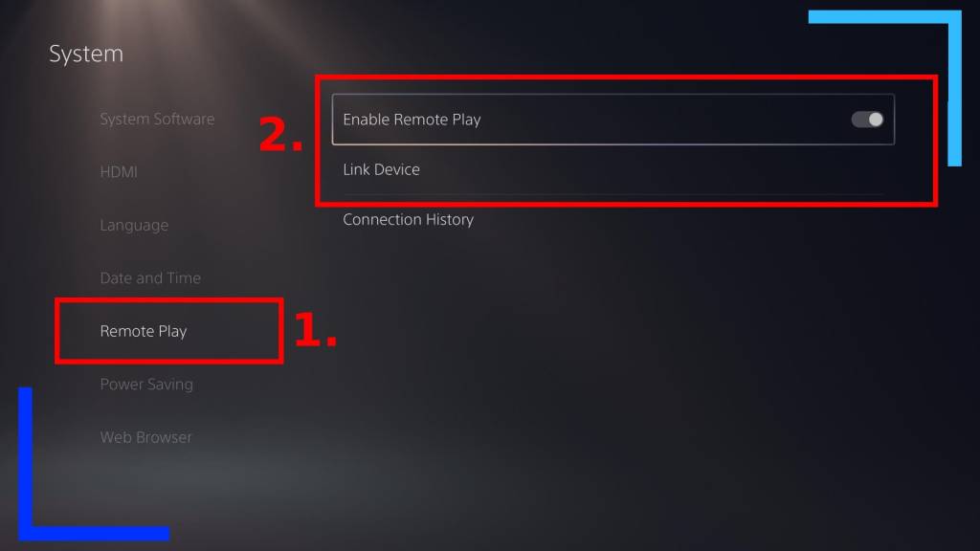Go to the HDMI settings category

119,172
